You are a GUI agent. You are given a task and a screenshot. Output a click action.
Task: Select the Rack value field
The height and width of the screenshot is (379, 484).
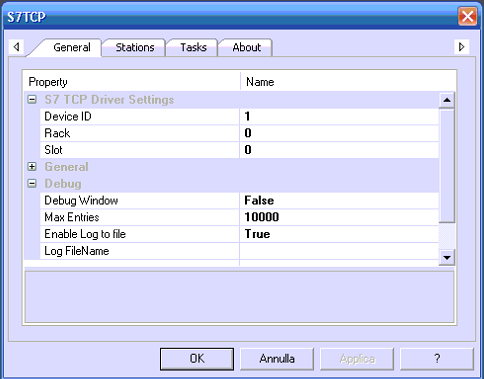tap(339, 133)
